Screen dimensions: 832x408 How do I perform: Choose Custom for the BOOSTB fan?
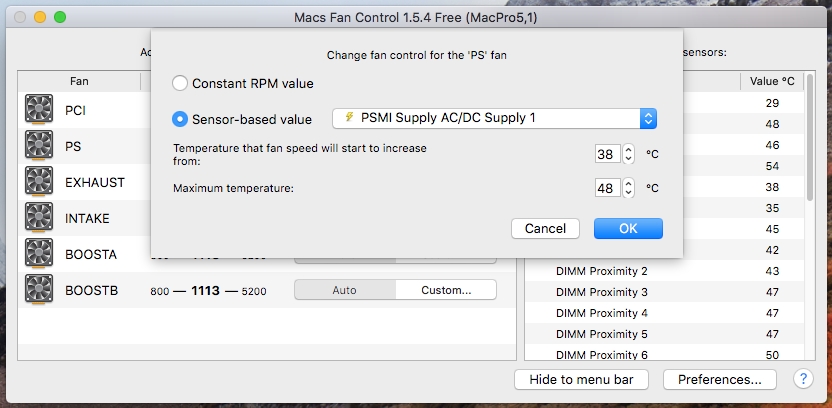446,290
